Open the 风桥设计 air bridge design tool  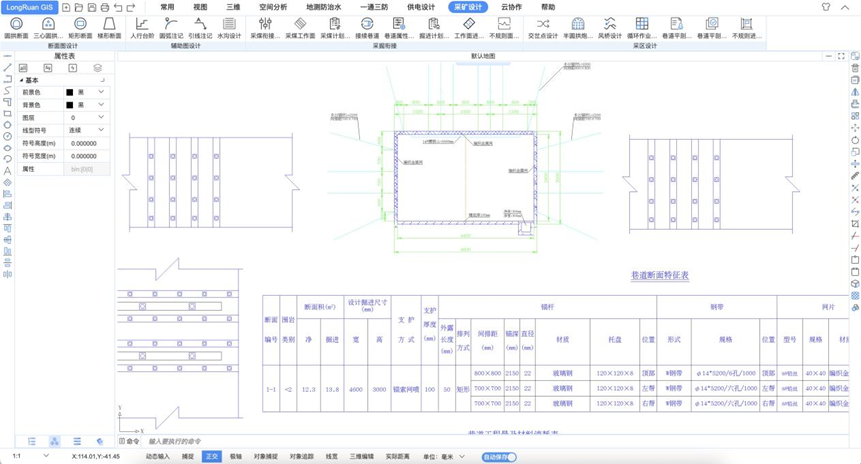point(609,26)
